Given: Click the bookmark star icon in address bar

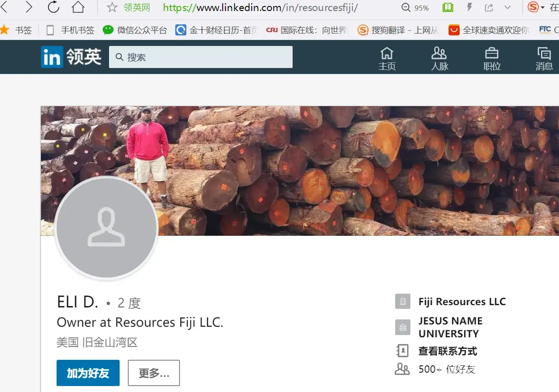Looking at the screenshot, I should tap(112, 7).
